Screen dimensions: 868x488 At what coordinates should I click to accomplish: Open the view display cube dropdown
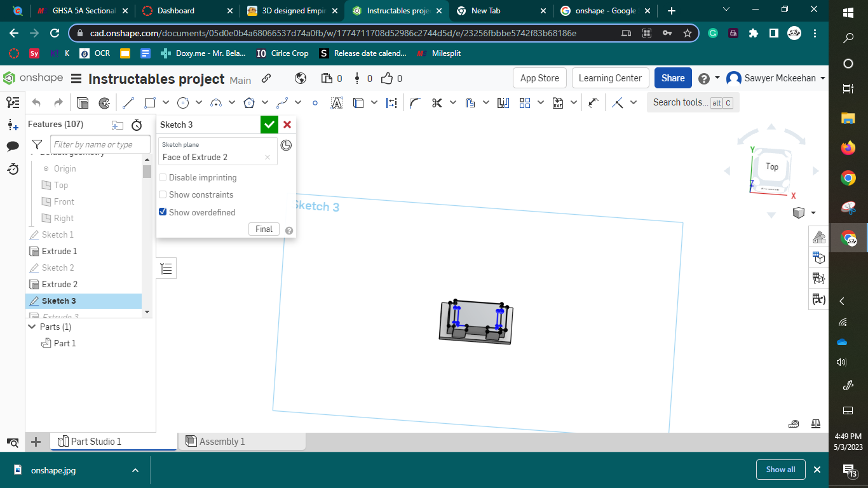814,213
